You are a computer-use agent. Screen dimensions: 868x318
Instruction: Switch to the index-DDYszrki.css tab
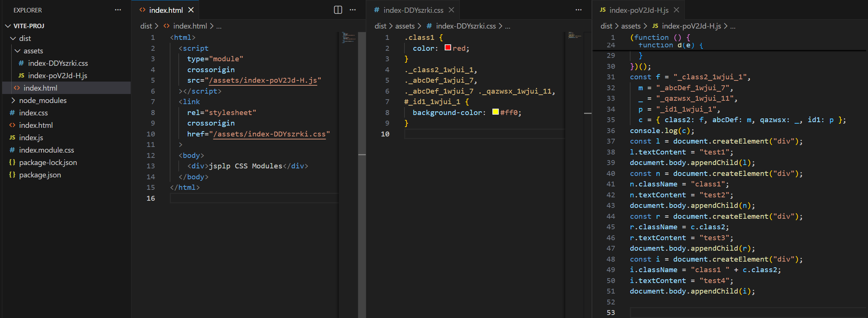tap(413, 10)
